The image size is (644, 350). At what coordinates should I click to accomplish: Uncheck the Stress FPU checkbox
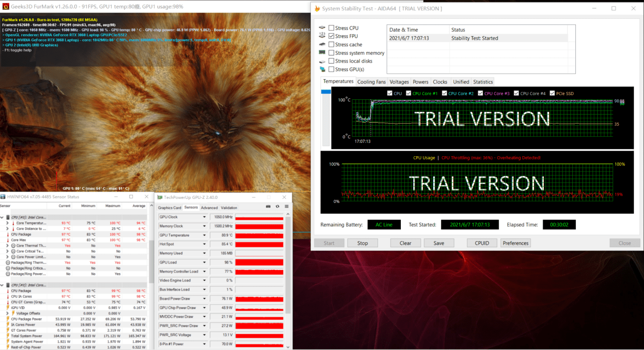pos(332,36)
